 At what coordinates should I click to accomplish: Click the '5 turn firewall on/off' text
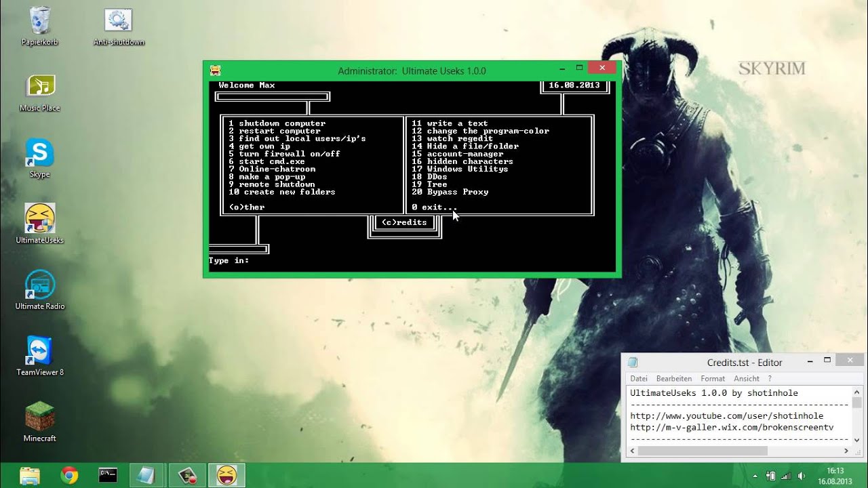click(x=285, y=154)
